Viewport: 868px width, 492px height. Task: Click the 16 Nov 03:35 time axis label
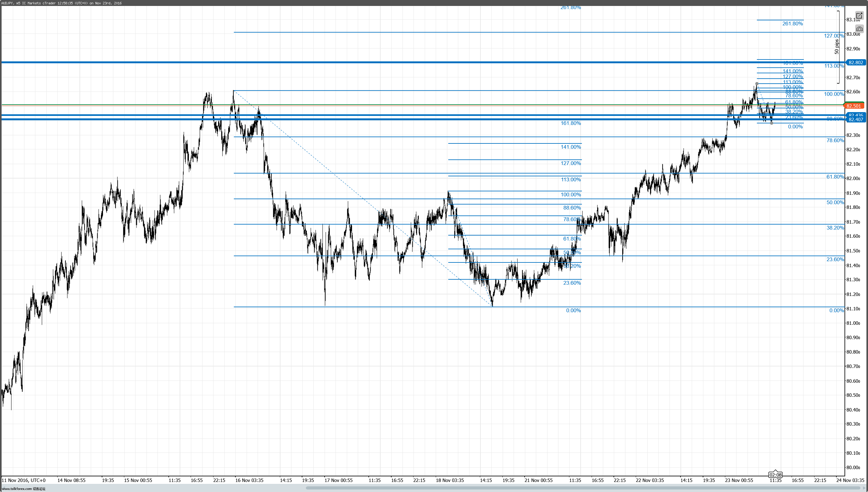tap(249, 480)
